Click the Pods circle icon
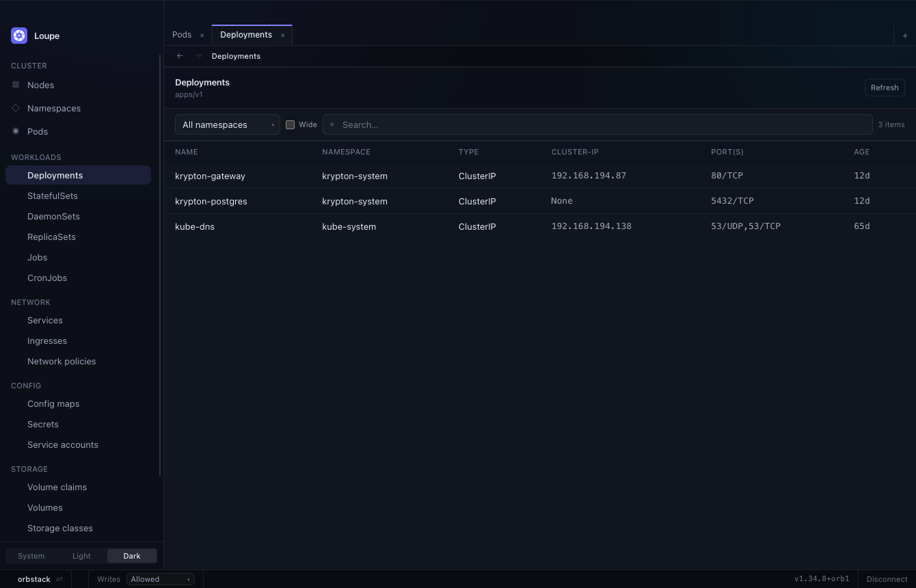This screenshot has width=916, height=588. (x=16, y=131)
